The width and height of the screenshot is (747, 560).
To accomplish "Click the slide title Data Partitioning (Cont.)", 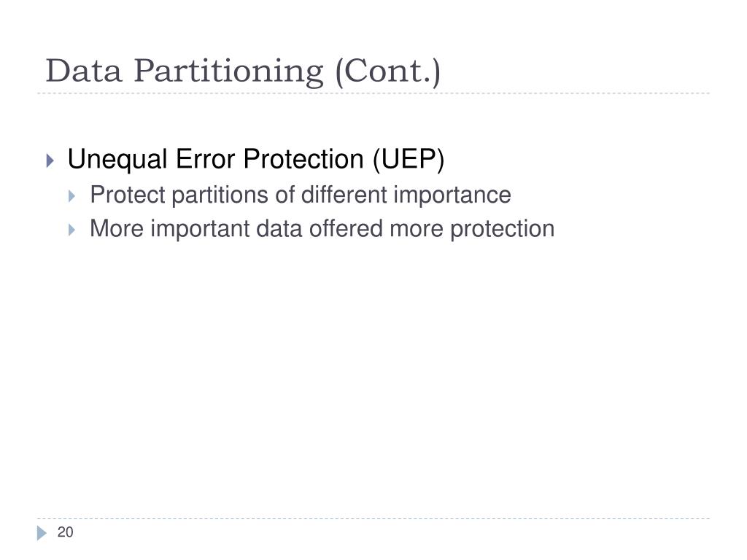I will [243, 71].
